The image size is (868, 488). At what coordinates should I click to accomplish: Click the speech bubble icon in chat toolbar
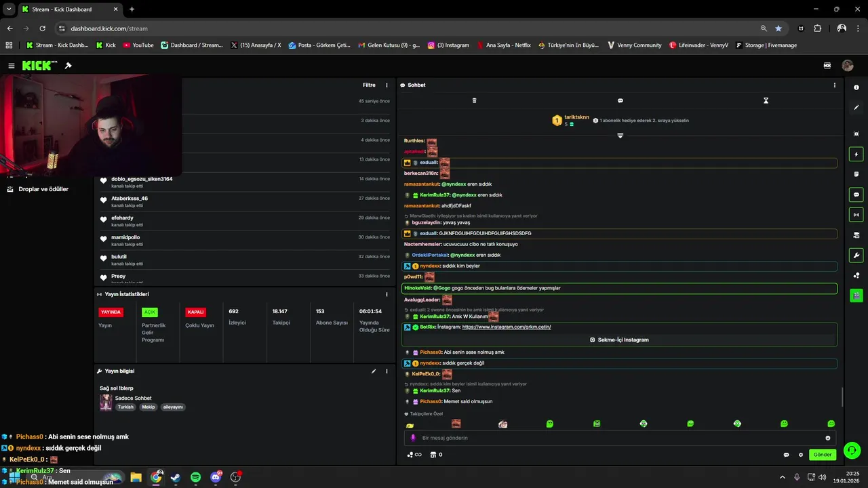tap(620, 100)
